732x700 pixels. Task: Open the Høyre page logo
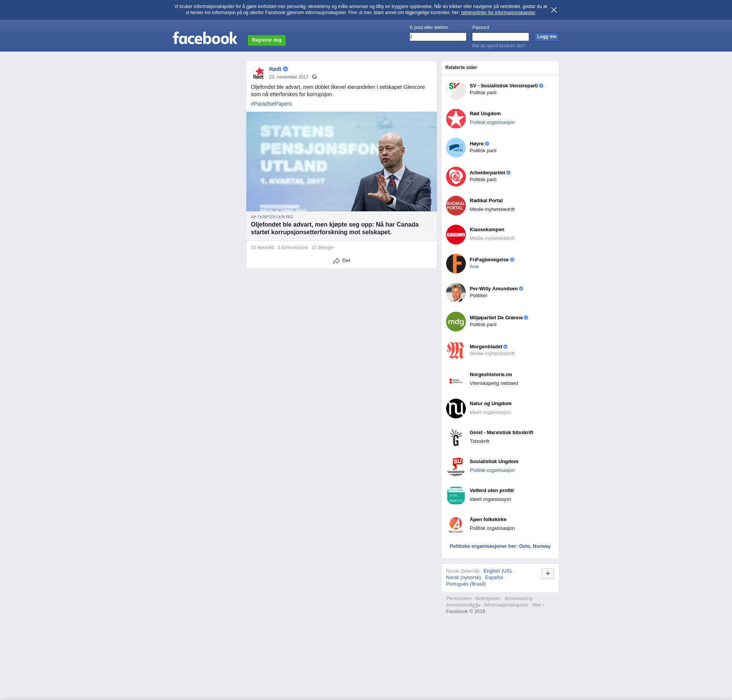click(456, 148)
